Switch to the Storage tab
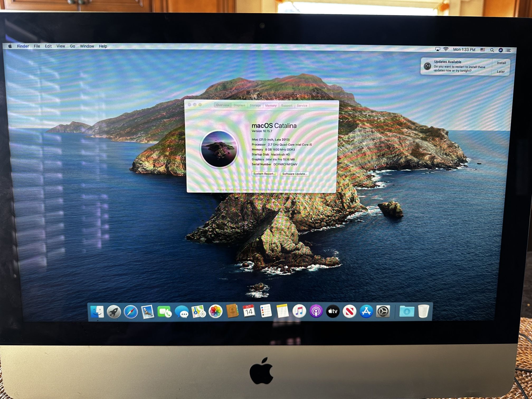 255,105
